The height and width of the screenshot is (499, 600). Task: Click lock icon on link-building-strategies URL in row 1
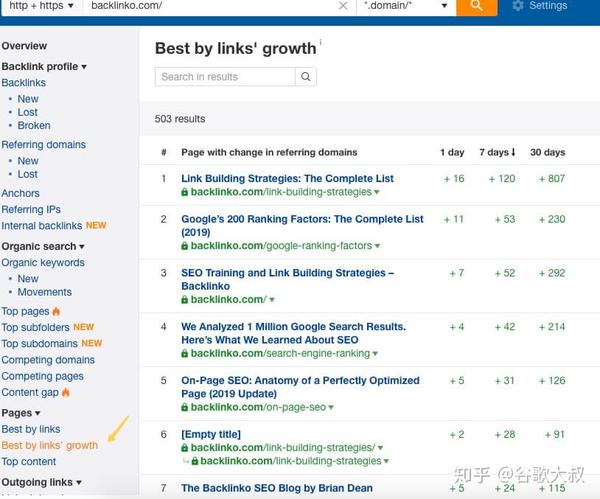(x=184, y=192)
